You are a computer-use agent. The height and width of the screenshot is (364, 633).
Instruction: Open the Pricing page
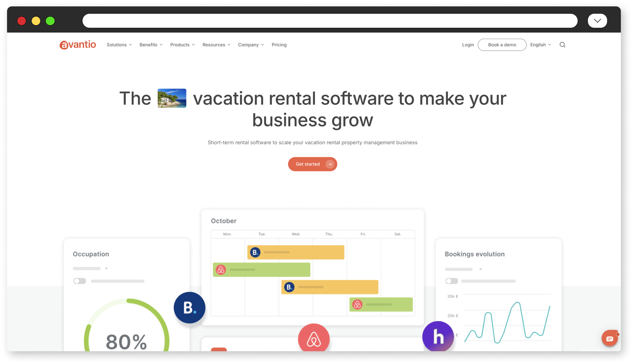click(279, 45)
